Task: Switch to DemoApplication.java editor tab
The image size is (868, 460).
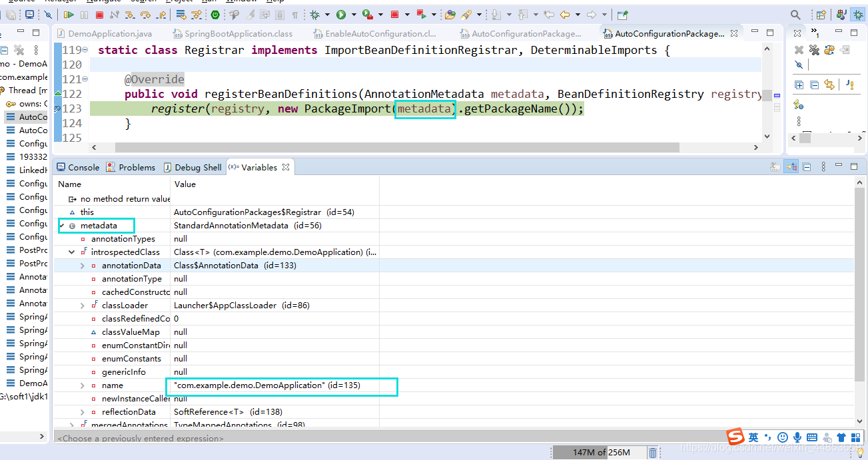Action: (x=104, y=33)
